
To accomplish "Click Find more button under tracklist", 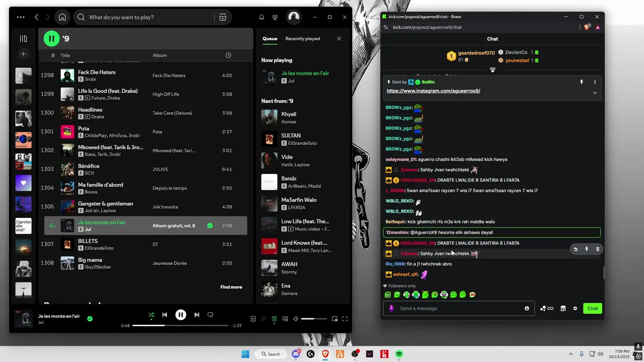I will tap(231, 287).
